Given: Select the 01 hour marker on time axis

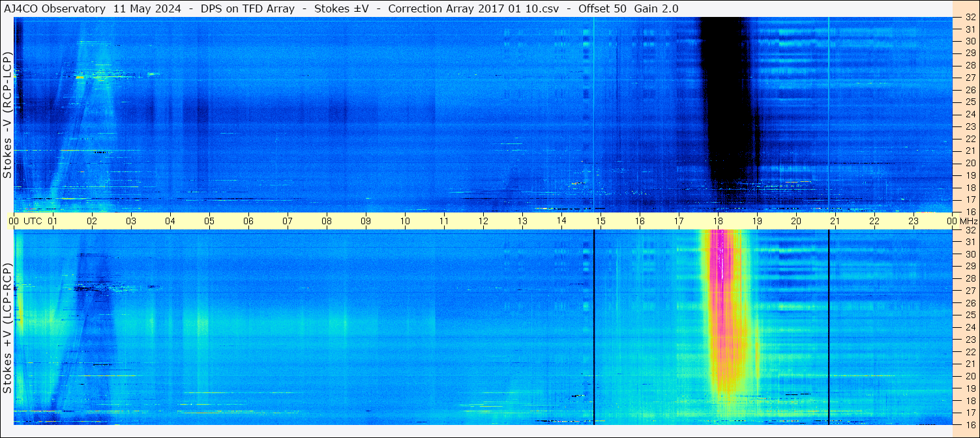Looking at the screenshot, I should click(x=53, y=222).
